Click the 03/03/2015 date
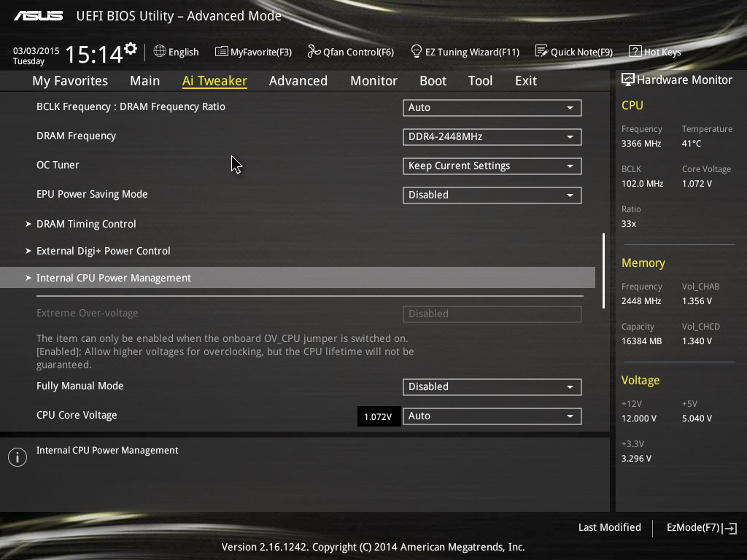This screenshot has width=747, height=560. click(x=36, y=50)
